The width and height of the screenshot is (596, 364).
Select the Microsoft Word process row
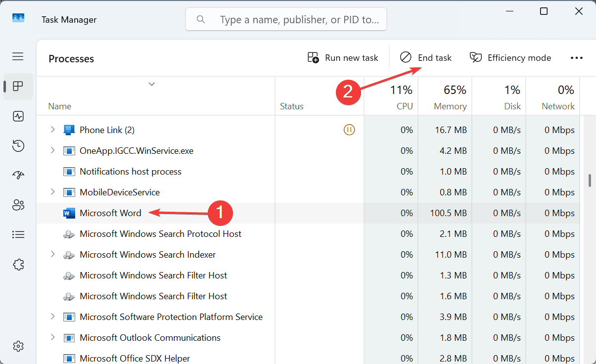coord(308,213)
